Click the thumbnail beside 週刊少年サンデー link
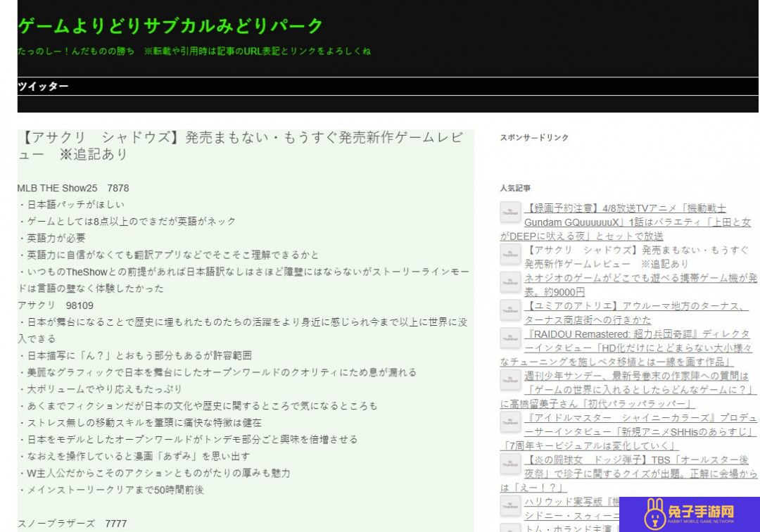 [x=510, y=380]
